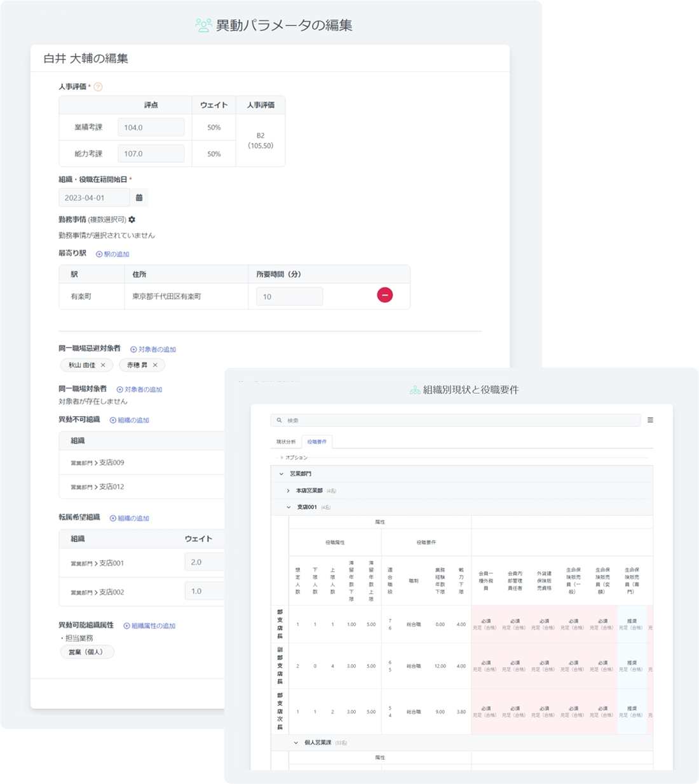Click 勤務事情が選択されていません text

tap(107, 235)
